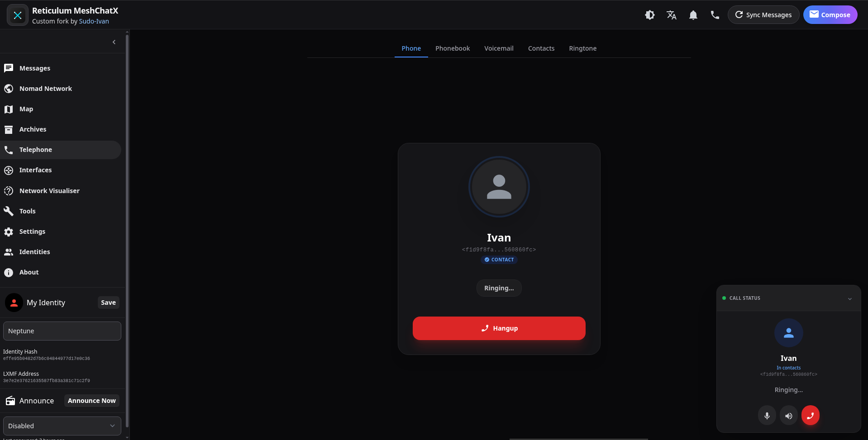Open the Voicemail tab
This screenshot has width=868, height=440.
pyautogui.click(x=499, y=48)
